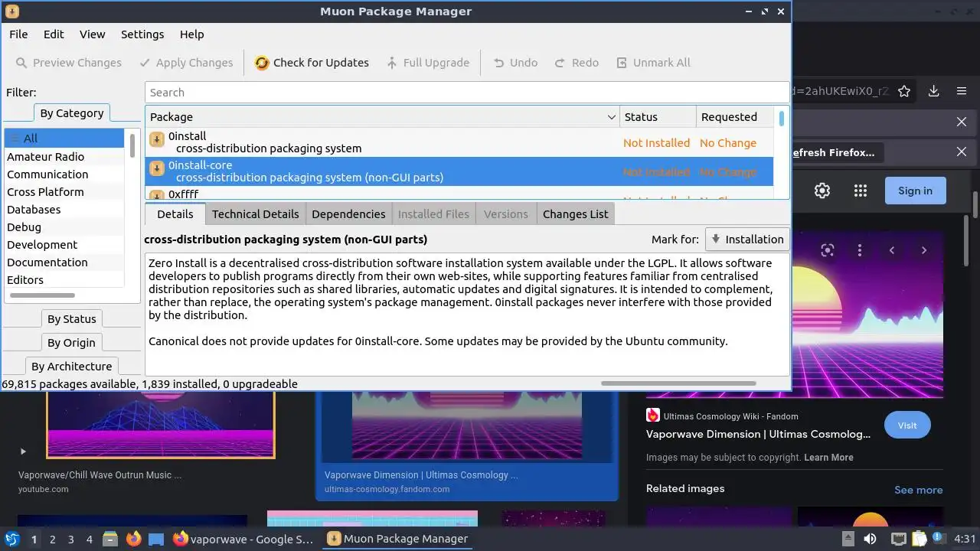The height and width of the screenshot is (551, 980).
Task: Open the Help menu
Action: [191, 34]
